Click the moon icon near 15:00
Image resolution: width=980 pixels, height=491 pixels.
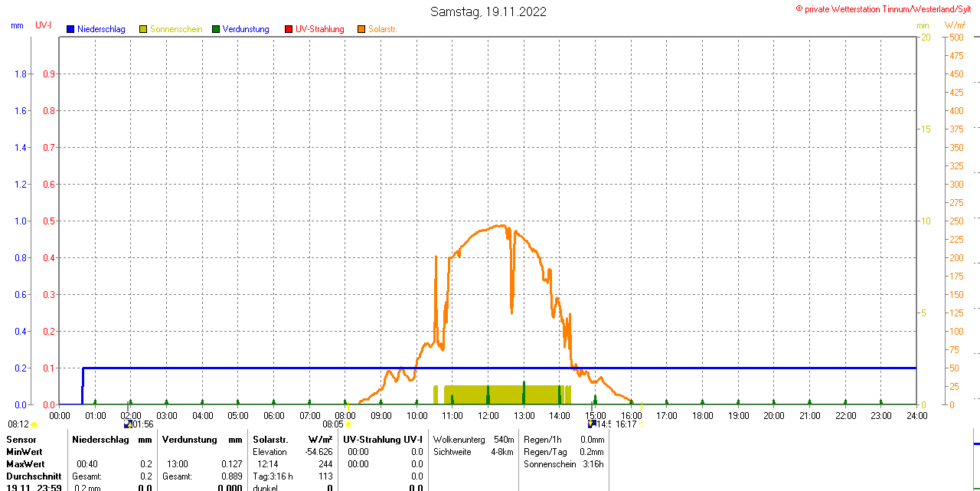point(592,424)
